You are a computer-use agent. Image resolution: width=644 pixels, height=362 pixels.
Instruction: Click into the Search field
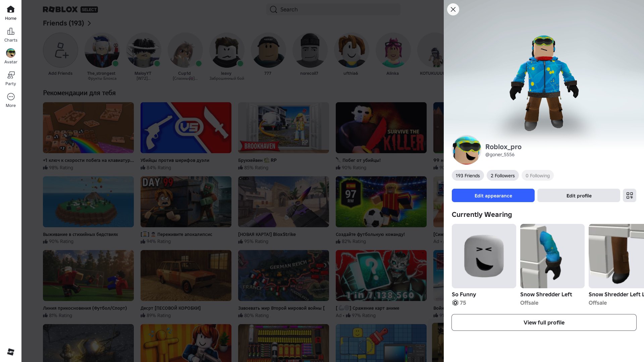[x=333, y=9]
